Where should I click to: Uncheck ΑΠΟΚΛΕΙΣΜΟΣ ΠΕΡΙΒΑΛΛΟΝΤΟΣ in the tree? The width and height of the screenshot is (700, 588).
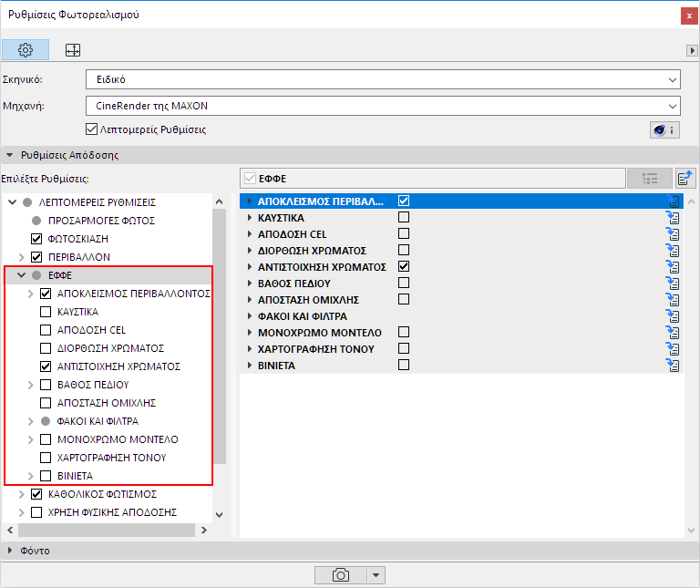46,294
